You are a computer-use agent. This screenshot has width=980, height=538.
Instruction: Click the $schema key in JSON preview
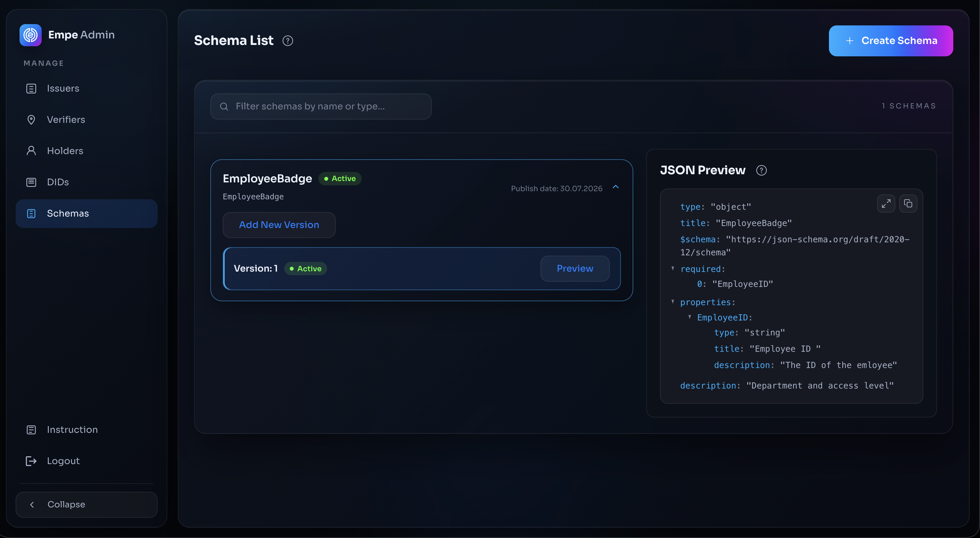[698, 239]
